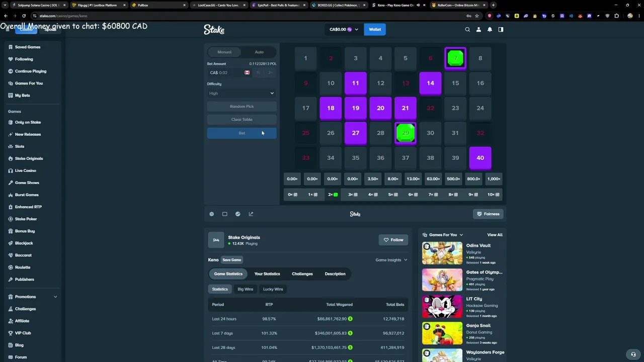Viewport: 644px width, 362px height.
Task: Open My Bets in the sidebar
Action: (x=22, y=96)
